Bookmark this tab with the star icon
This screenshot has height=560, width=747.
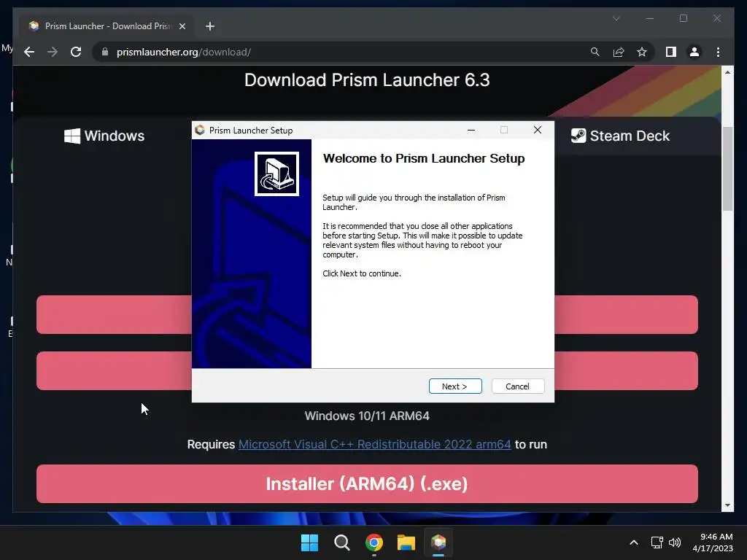click(x=642, y=52)
